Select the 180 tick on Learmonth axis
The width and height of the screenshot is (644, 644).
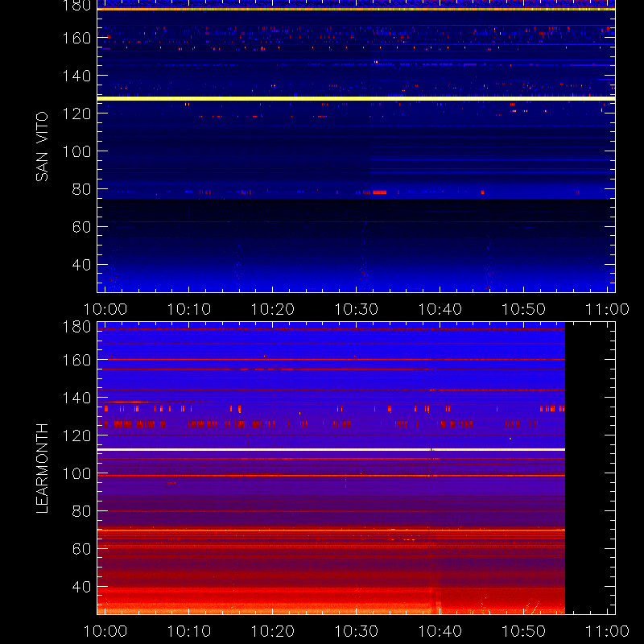click(76, 327)
